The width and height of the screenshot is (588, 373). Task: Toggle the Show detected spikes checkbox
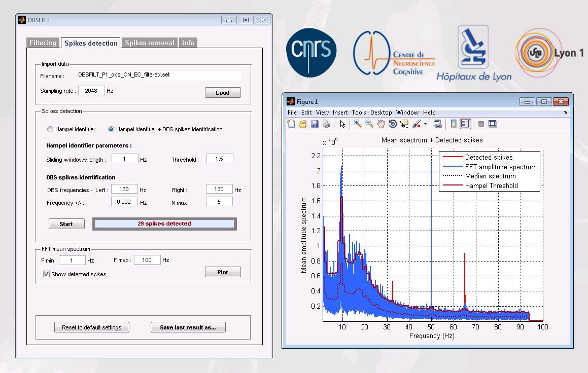click(46, 274)
